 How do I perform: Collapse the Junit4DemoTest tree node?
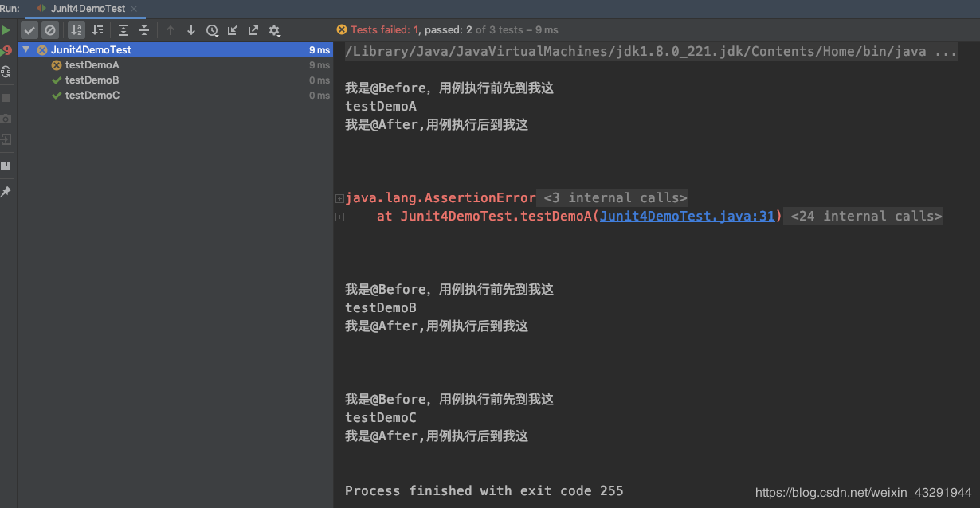click(25, 49)
